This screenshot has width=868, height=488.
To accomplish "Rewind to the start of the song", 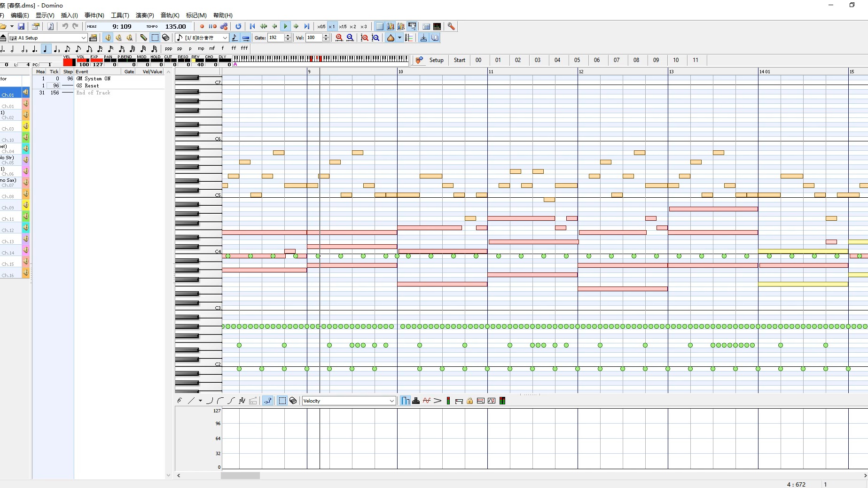I will (x=252, y=27).
